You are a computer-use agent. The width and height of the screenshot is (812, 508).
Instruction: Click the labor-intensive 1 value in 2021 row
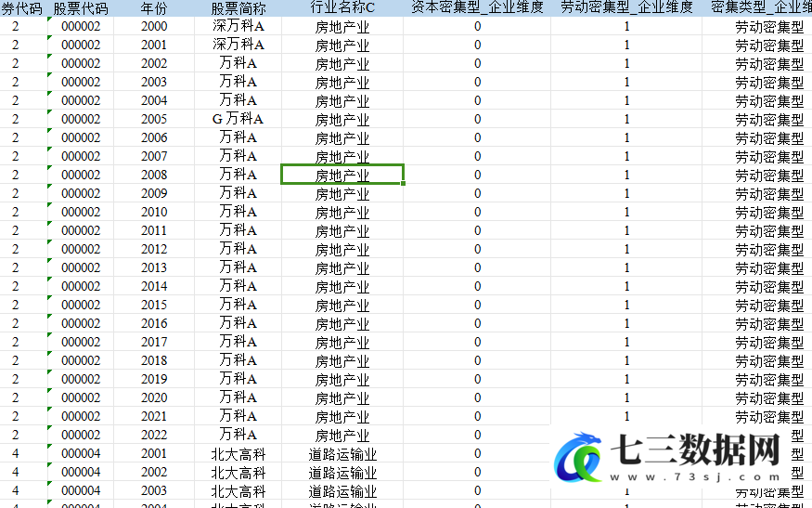pyautogui.click(x=626, y=416)
